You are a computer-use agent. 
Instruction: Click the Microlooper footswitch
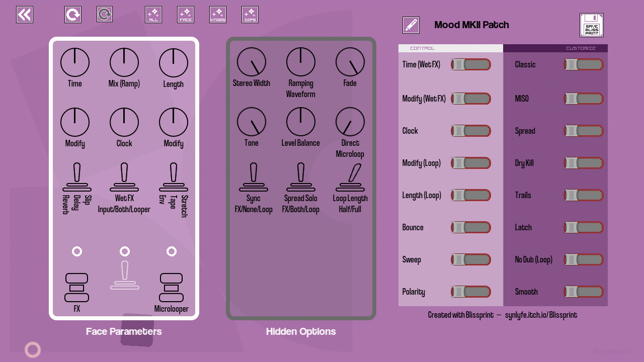click(x=172, y=288)
